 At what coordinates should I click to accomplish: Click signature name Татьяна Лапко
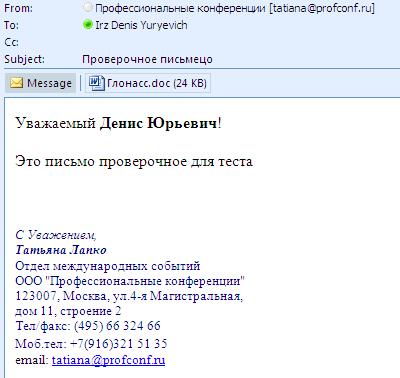61,250
